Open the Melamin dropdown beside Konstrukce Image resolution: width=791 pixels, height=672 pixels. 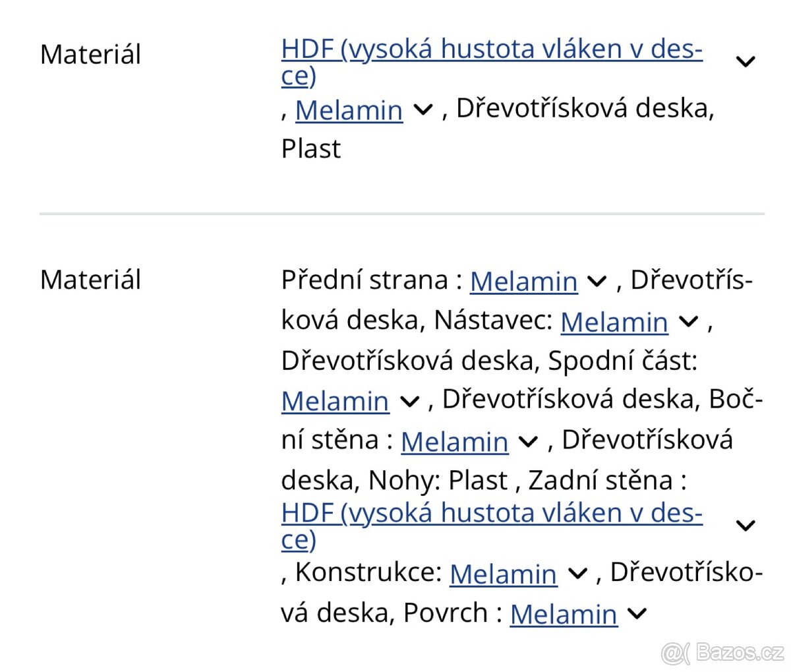578,574
